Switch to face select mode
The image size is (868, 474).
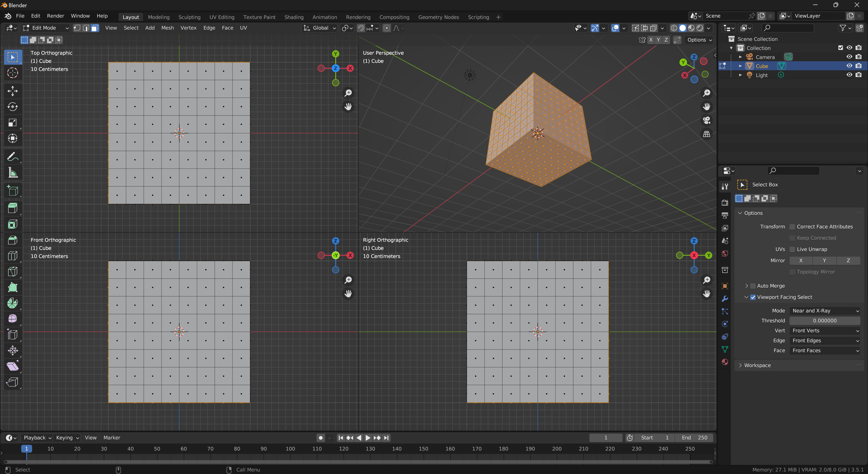[95, 28]
